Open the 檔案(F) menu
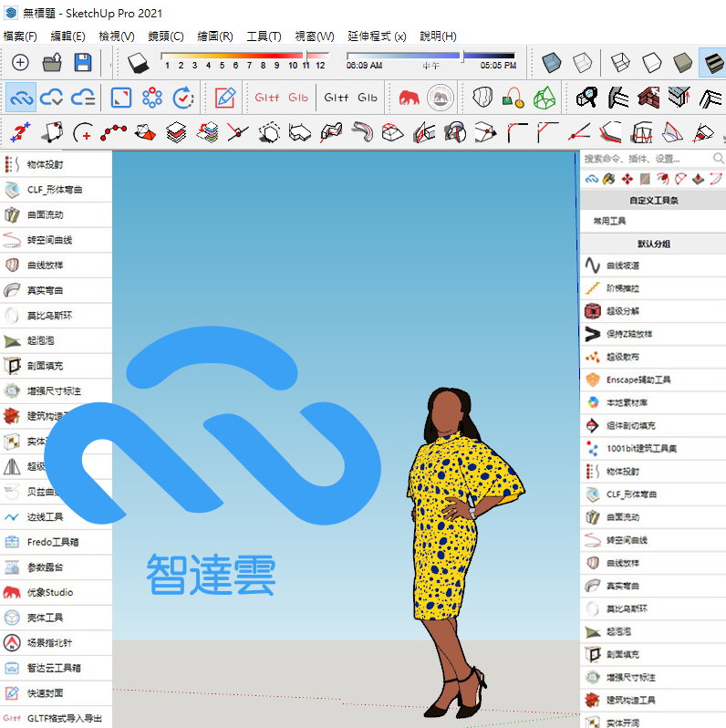Viewport: 726px width, 728px height. [x=20, y=36]
